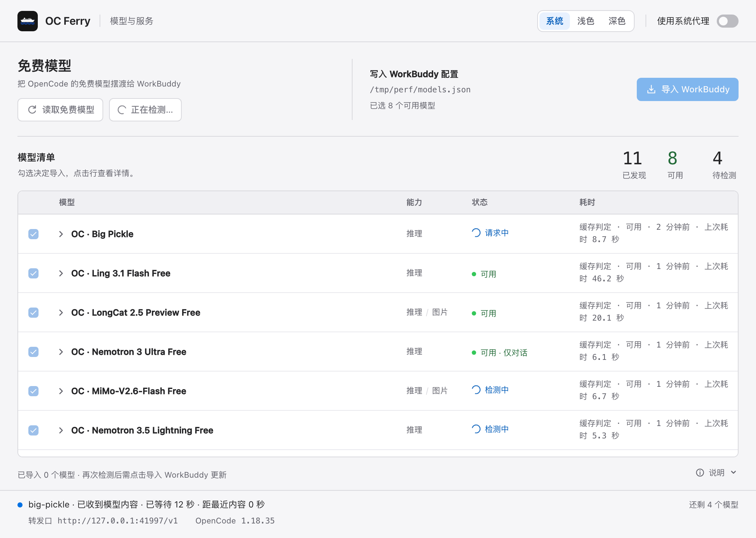Click the green status dot for Ling 3.1 Flash
Image resolution: width=756 pixels, height=538 pixels.
(x=474, y=274)
